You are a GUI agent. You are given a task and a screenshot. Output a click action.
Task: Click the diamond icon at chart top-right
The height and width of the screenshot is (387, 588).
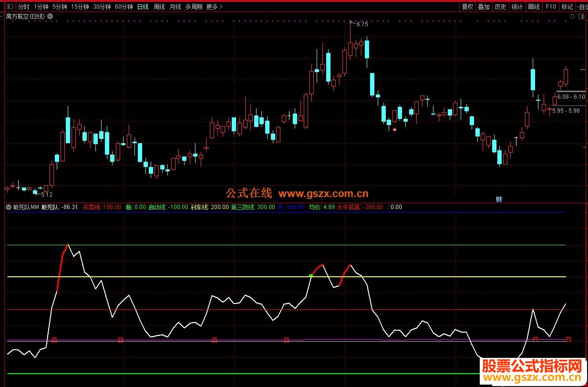572,16
